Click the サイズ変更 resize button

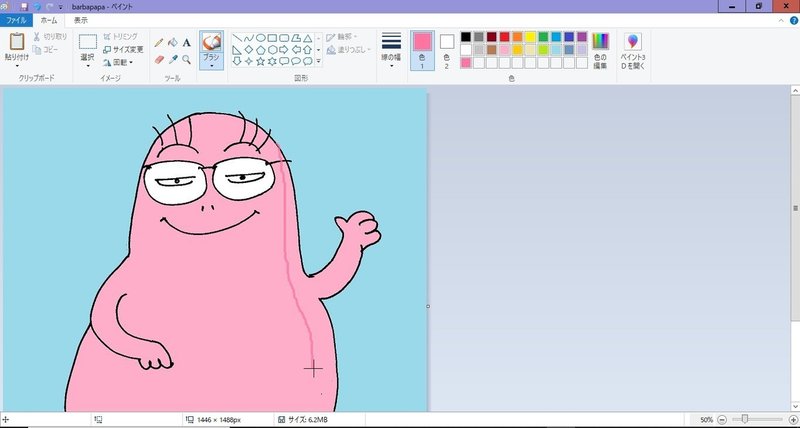[123, 49]
